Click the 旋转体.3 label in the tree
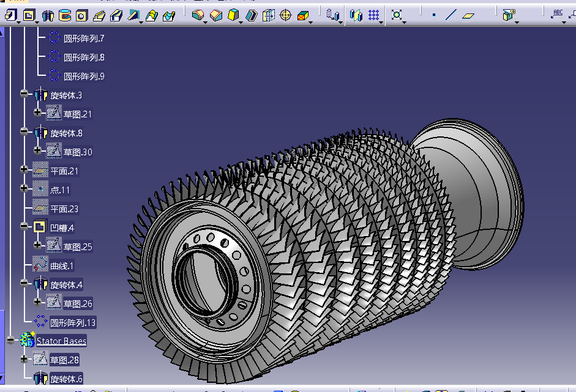 point(66,95)
